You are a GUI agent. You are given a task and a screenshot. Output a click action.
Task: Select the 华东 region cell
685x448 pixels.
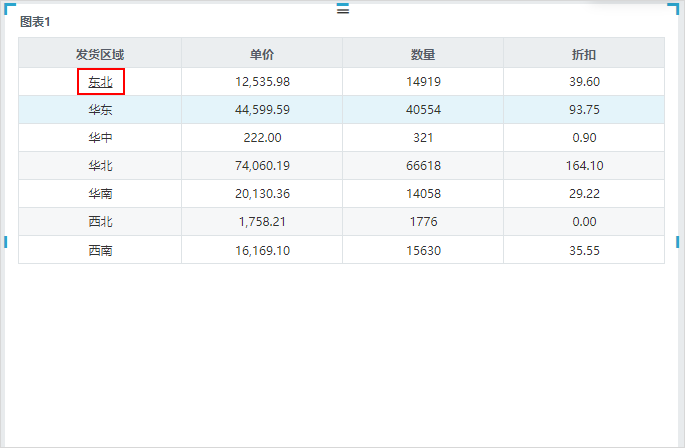(x=100, y=110)
